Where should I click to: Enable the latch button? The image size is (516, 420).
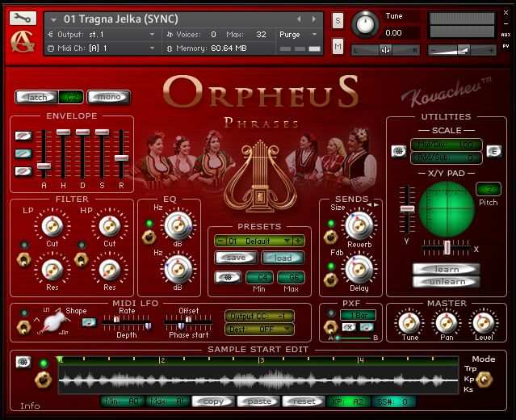(36, 97)
